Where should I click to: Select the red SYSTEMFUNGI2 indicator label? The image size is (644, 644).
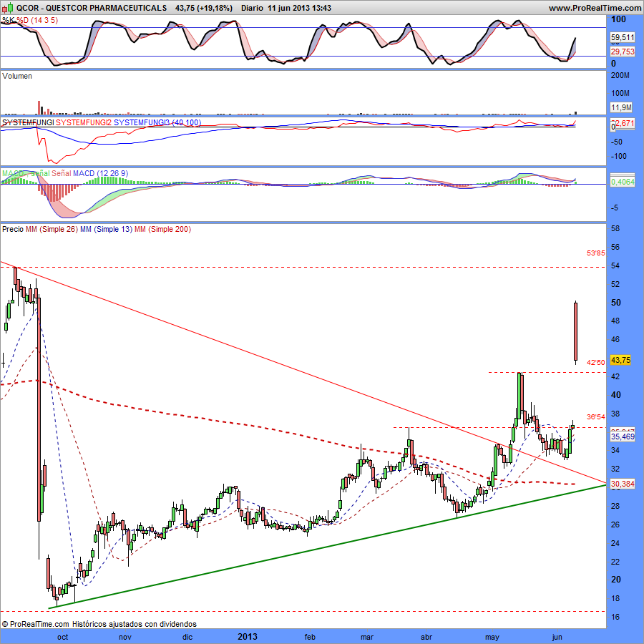coord(84,122)
